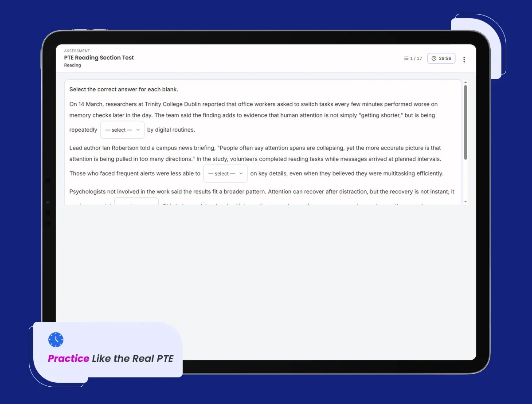The height and width of the screenshot is (404, 532).
Task: Click the 29:56 countdown timer text
Action: tap(445, 59)
